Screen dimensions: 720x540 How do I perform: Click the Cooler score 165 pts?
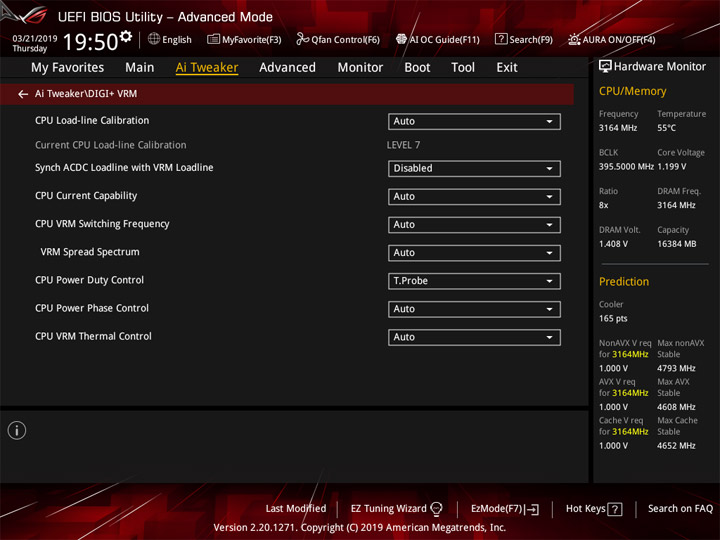pyautogui.click(x=613, y=319)
